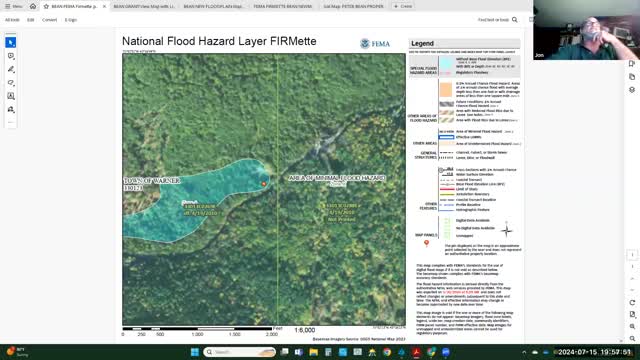Rotate the page clockwise

(x=632, y=302)
